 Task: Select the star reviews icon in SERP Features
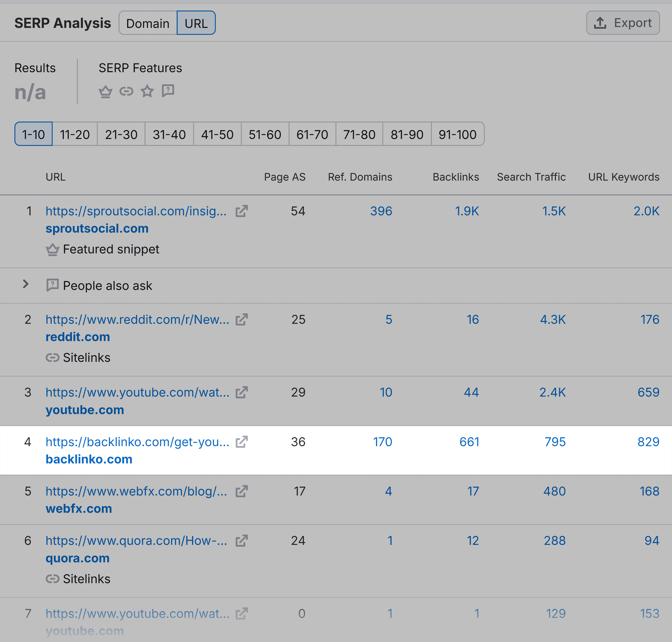[147, 91]
